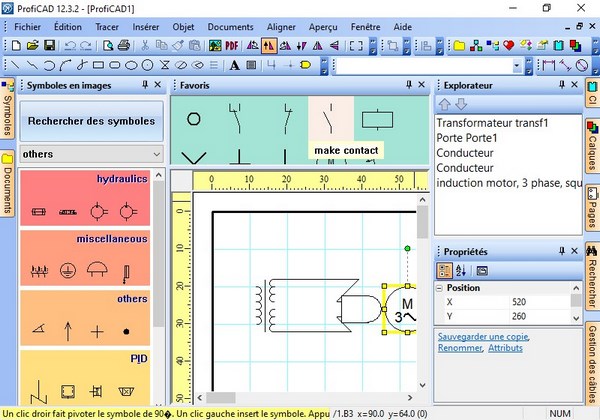Viewport: 600px width, 420px height.
Task: Close the Explorateur panel
Action: click(x=574, y=85)
